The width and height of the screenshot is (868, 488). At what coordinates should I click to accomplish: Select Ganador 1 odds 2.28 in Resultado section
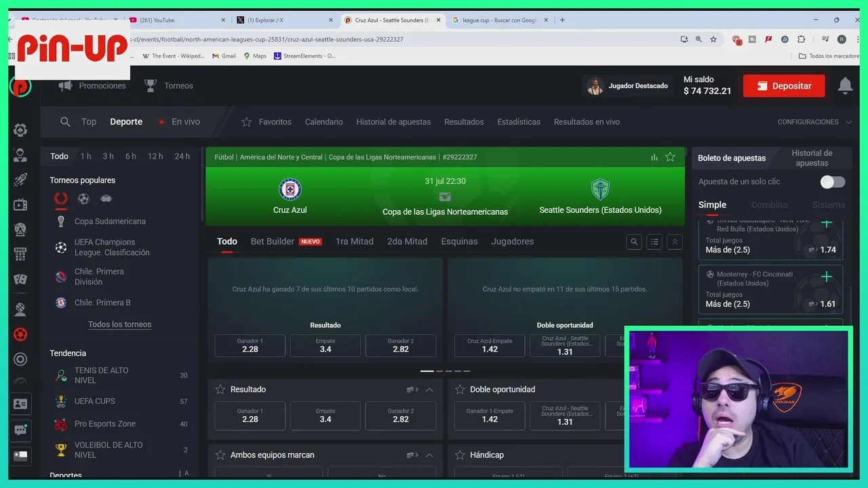click(x=250, y=415)
